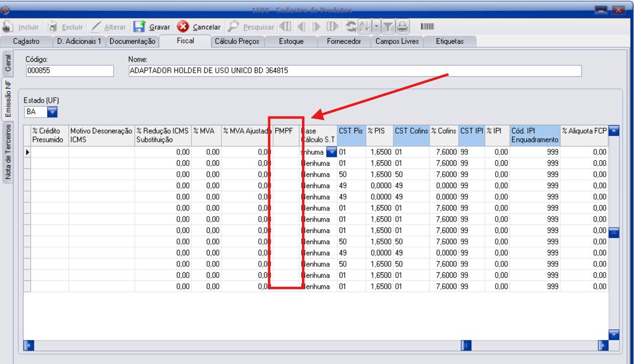
Task: Click the Pesquisar magnifier icon
Action: 233,27
